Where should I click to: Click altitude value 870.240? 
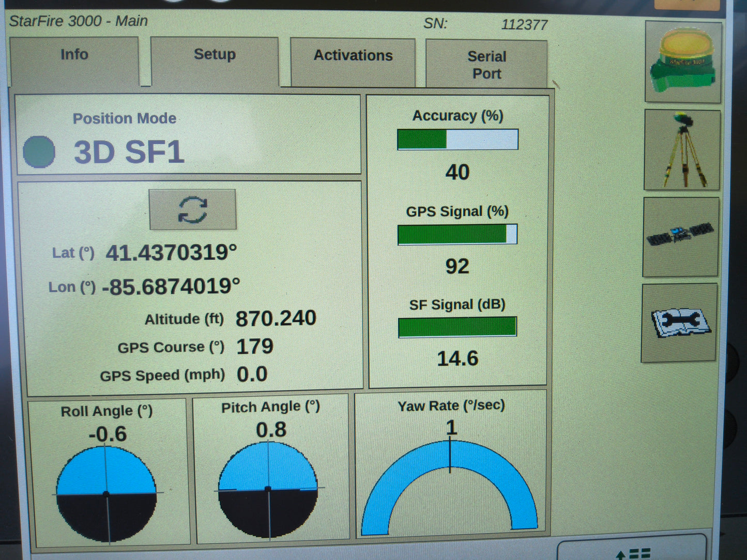click(276, 318)
